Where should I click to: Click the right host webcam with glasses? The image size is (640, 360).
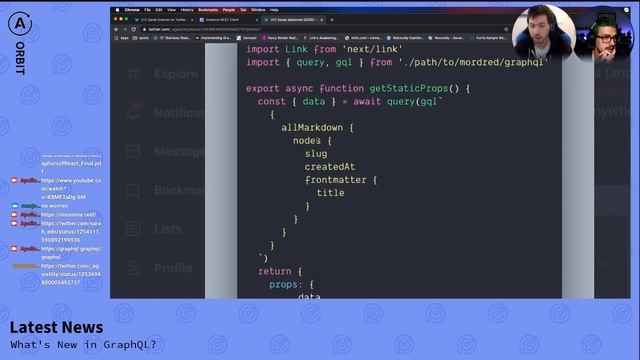[604, 35]
